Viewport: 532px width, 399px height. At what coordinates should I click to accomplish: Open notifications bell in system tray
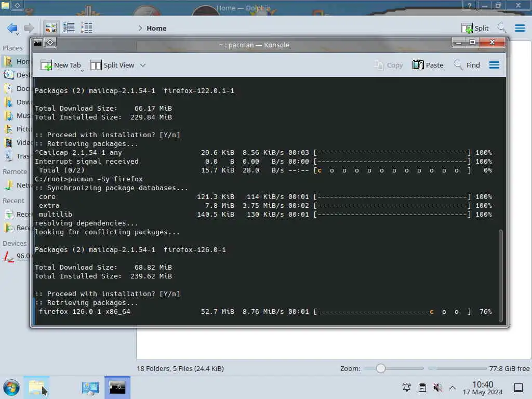[x=407, y=388]
